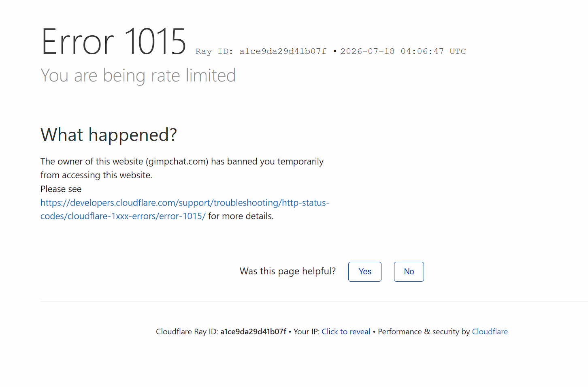The width and height of the screenshot is (588, 387).
Task: Click the 'Your IP:' footer label
Action: 307,331
